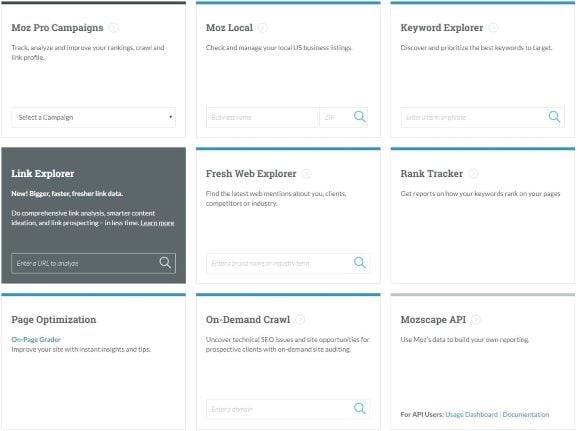Click the Page Optimization heading
Screen dimensions: 578x431
(x=54, y=320)
